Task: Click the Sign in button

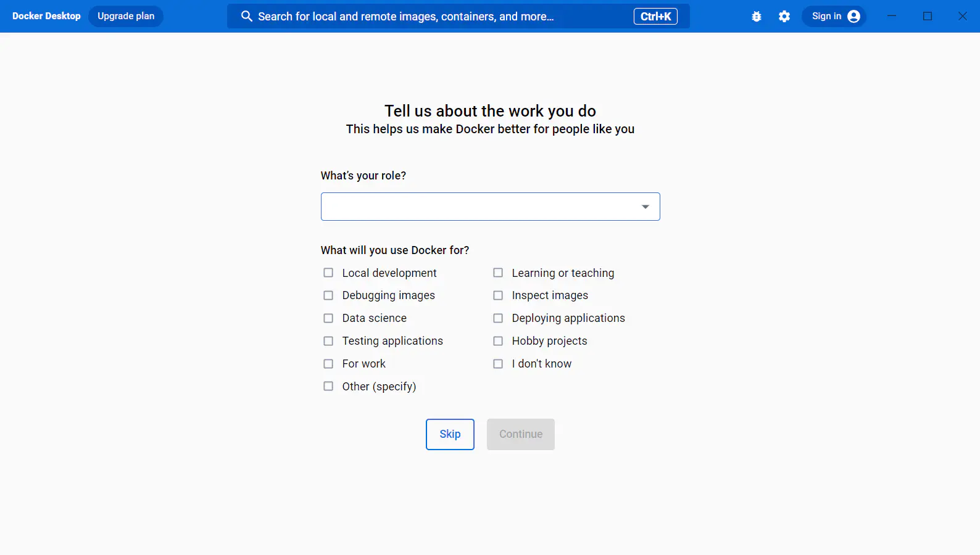Action: coord(834,17)
